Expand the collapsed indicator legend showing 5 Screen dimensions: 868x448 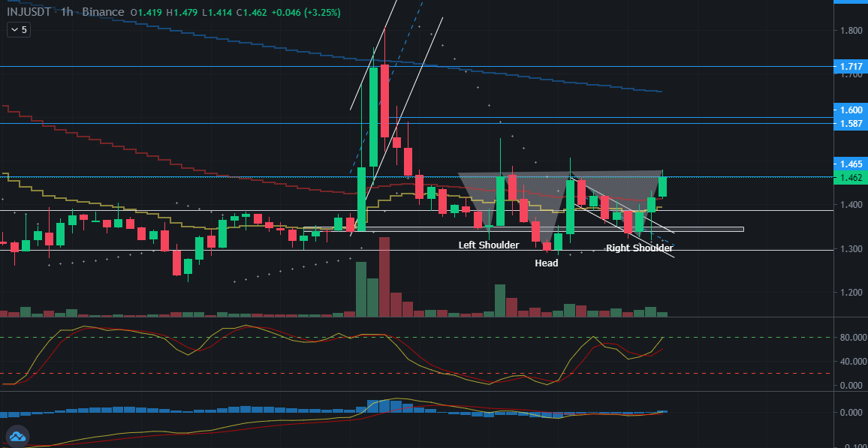point(18,30)
